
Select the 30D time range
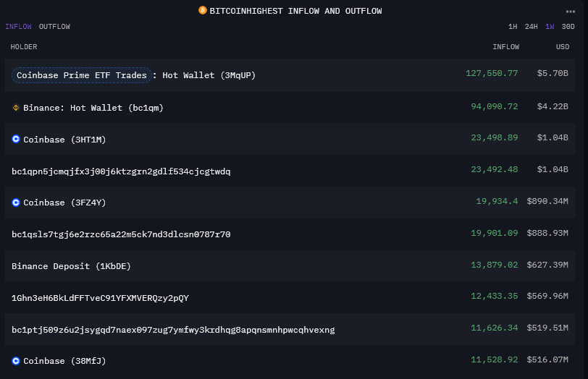568,27
